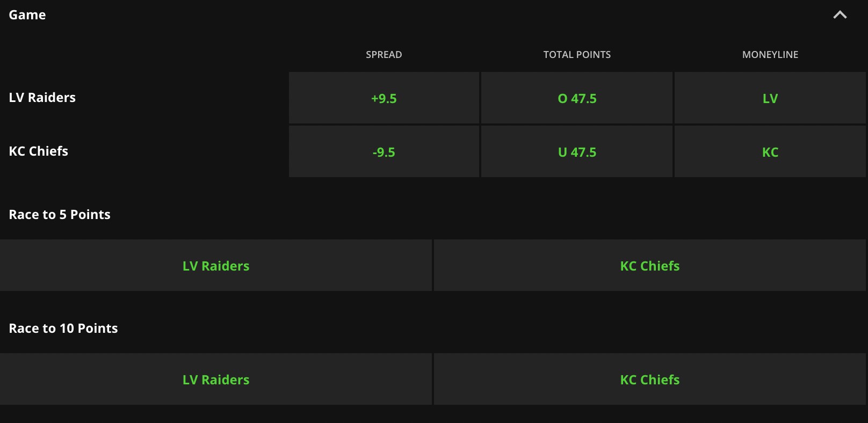Click the TOTAL POINTS column header
This screenshot has height=423, width=868.
point(577,55)
